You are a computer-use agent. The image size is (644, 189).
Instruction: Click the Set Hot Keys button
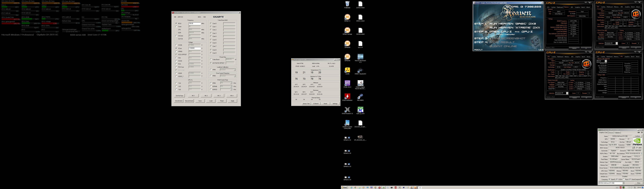(x=179, y=96)
